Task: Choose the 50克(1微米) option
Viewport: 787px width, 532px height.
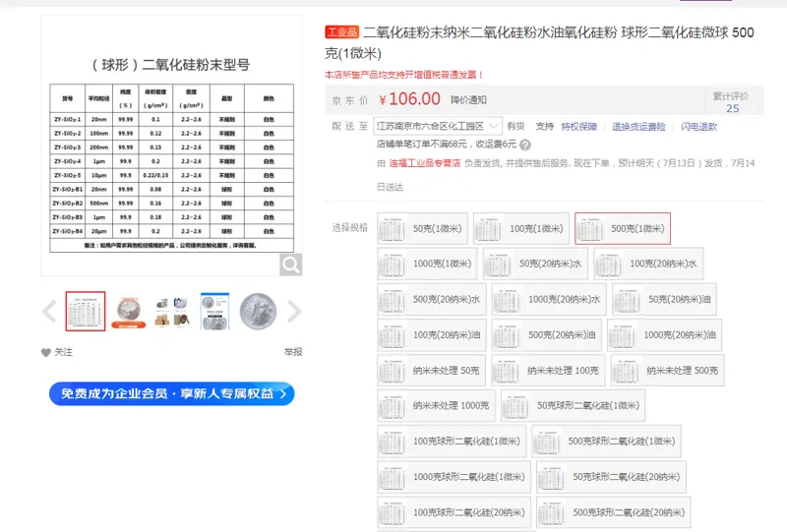Action: coord(422,228)
